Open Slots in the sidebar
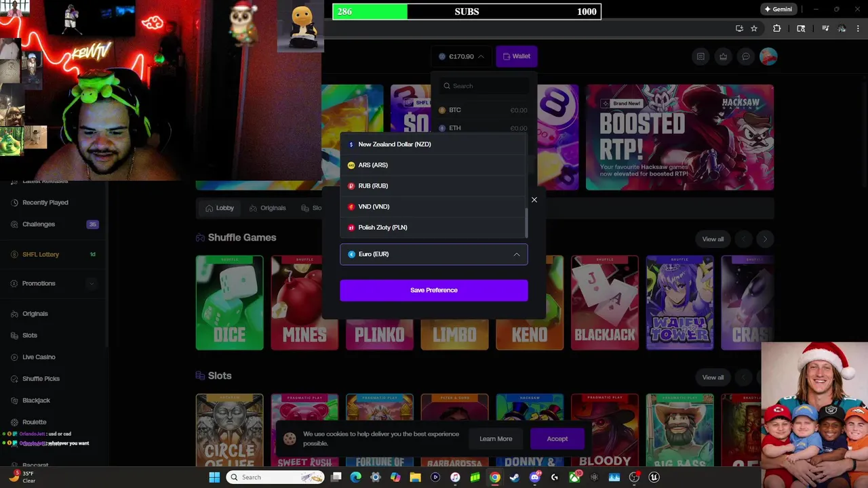The height and width of the screenshot is (488, 868). [30, 335]
